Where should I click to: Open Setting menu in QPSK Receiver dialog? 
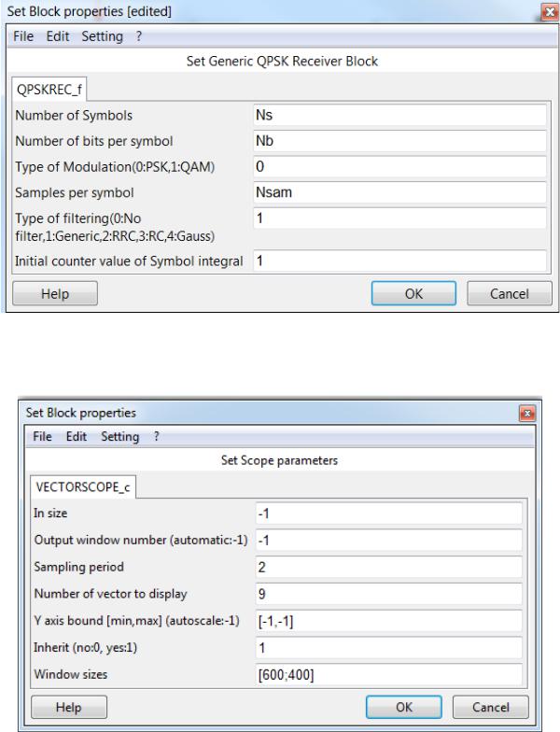103,36
